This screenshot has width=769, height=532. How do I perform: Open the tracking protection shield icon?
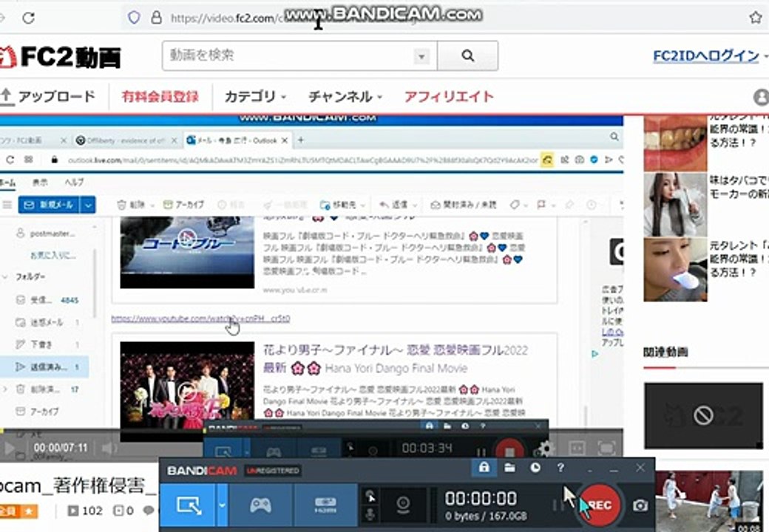click(134, 18)
